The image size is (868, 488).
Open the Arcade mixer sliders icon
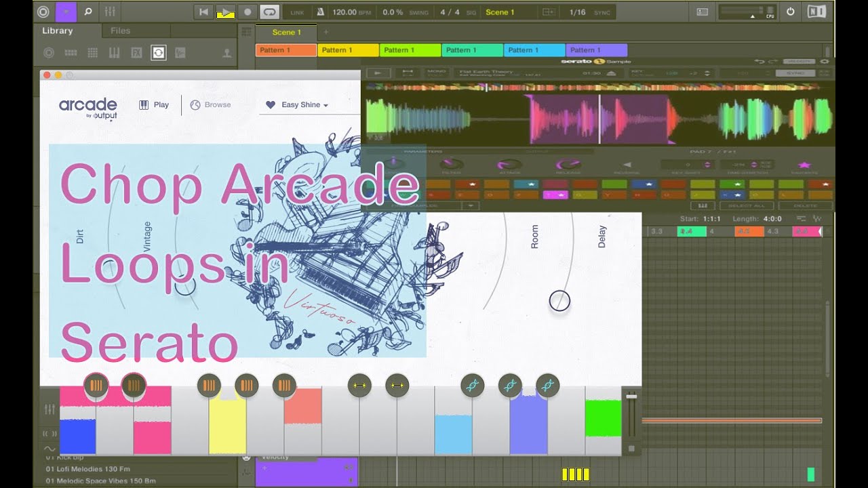50,409
